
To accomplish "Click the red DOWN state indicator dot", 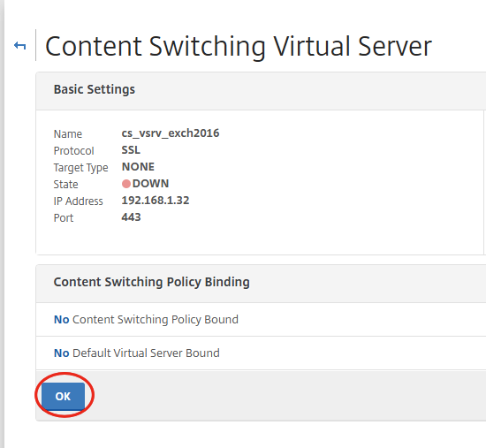I will pos(125,184).
